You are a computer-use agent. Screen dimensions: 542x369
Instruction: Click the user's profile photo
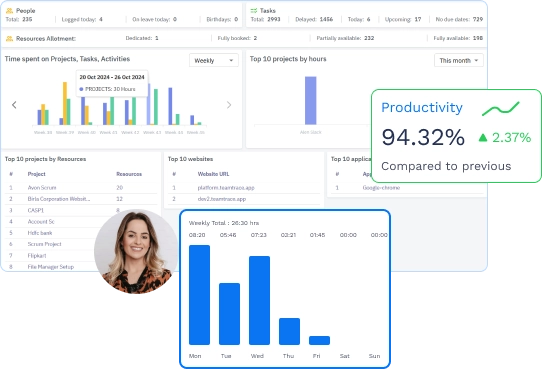point(136,252)
